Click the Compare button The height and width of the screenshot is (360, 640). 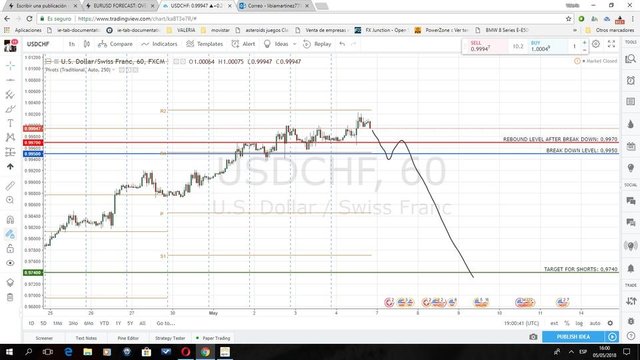(116, 44)
